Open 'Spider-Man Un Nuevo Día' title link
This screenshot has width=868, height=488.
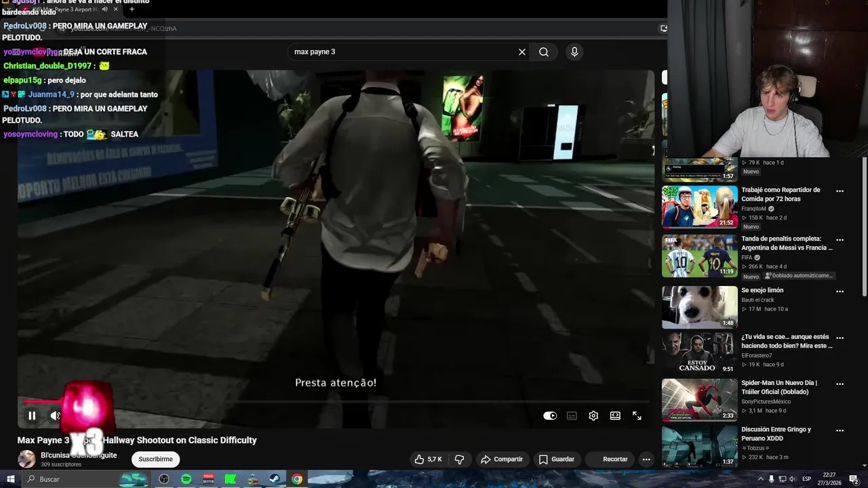[x=779, y=387]
